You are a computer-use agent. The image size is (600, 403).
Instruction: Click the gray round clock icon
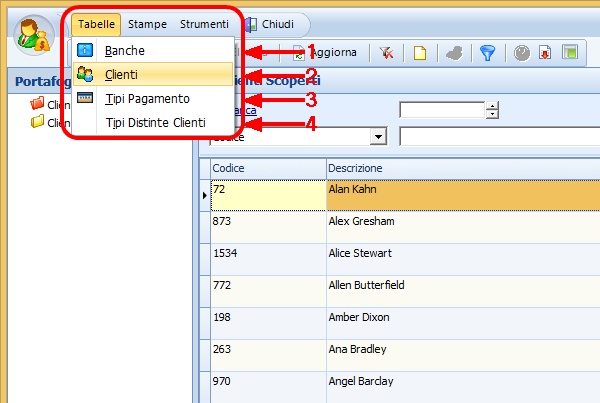point(522,52)
